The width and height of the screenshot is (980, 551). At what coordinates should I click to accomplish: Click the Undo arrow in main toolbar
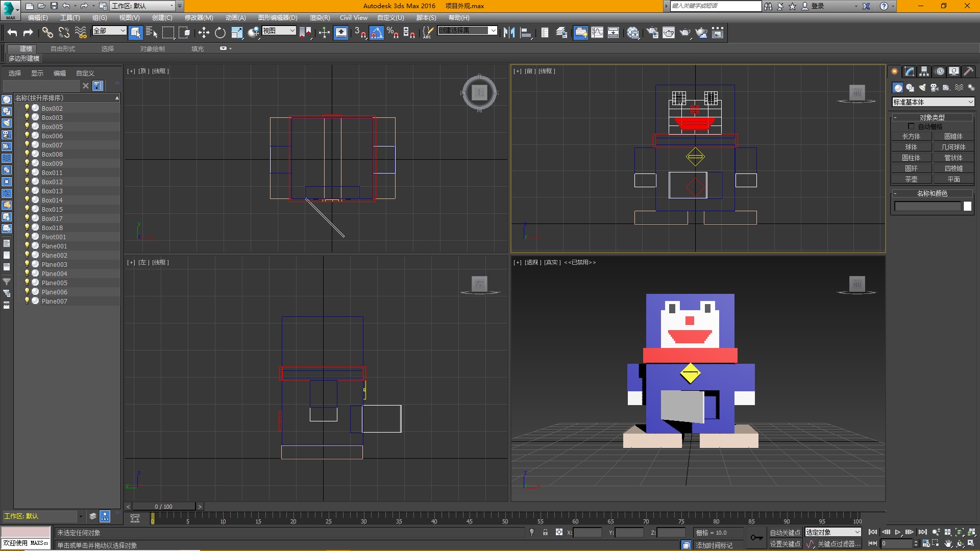[12, 33]
